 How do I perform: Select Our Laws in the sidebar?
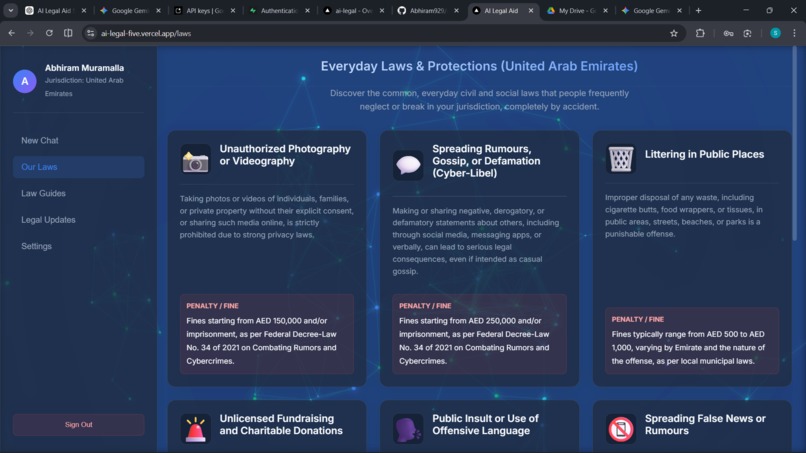click(79, 167)
